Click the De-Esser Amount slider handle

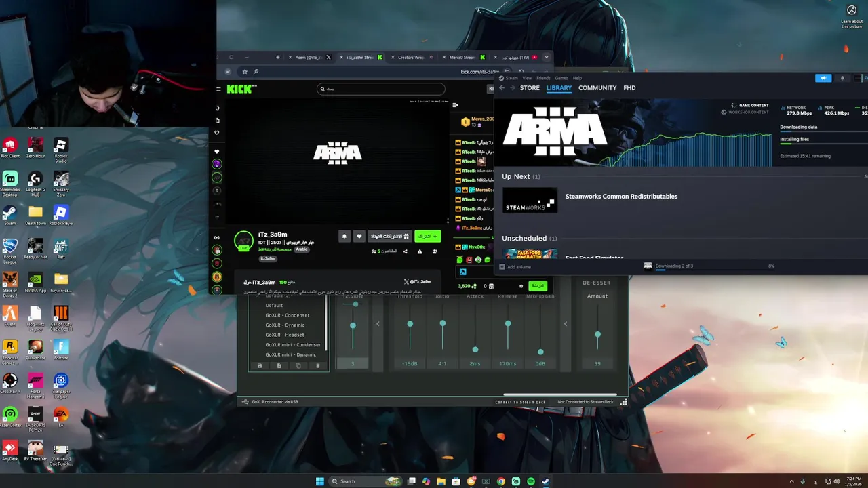pos(597,334)
